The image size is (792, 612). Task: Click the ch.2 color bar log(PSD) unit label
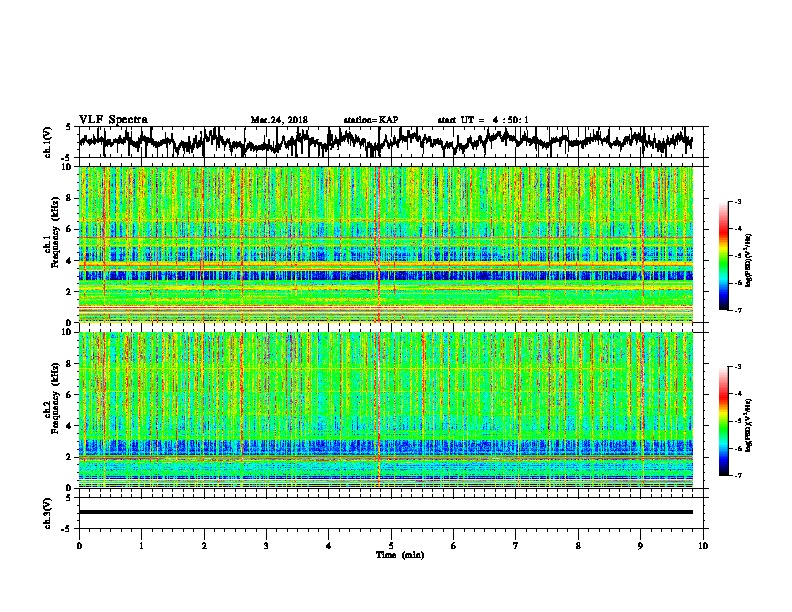[749, 425]
